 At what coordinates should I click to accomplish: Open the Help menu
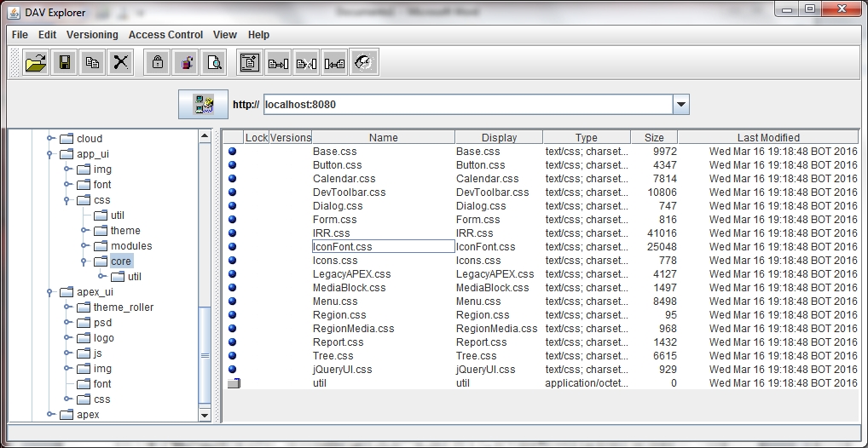[x=258, y=34]
